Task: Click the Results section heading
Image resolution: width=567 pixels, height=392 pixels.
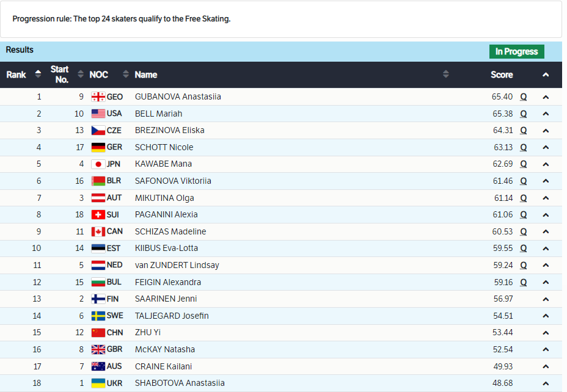Action: (x=20, y=49)
